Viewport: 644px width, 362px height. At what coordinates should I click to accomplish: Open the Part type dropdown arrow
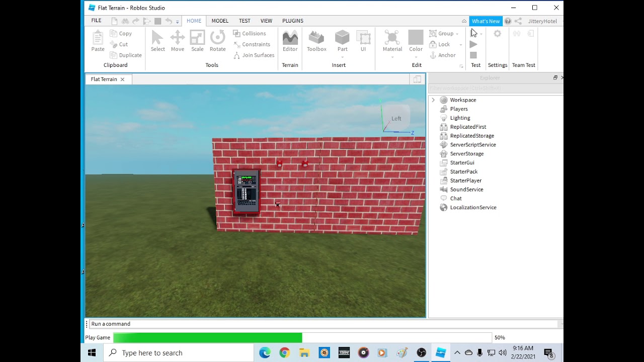(342, 57)
